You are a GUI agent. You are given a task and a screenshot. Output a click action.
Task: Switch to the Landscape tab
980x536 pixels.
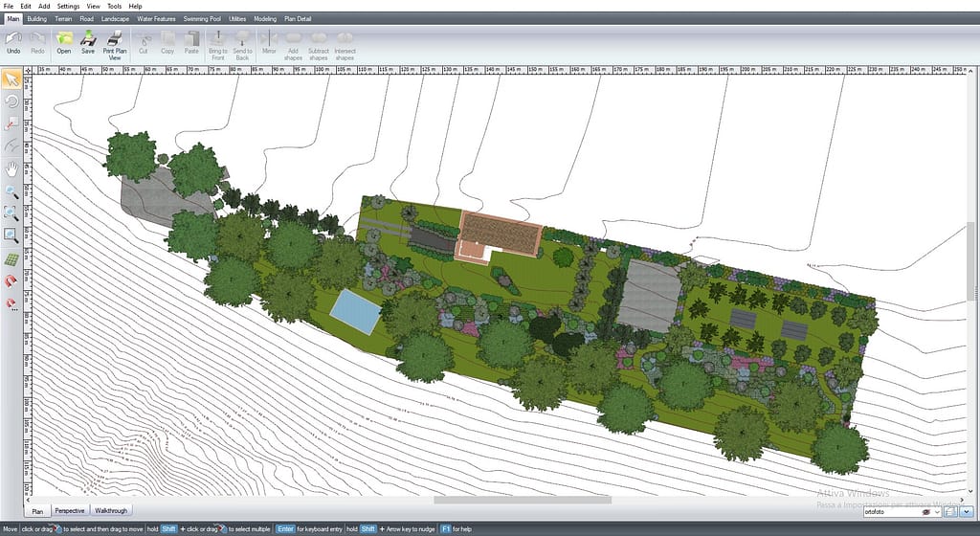(x=115, y=19)
